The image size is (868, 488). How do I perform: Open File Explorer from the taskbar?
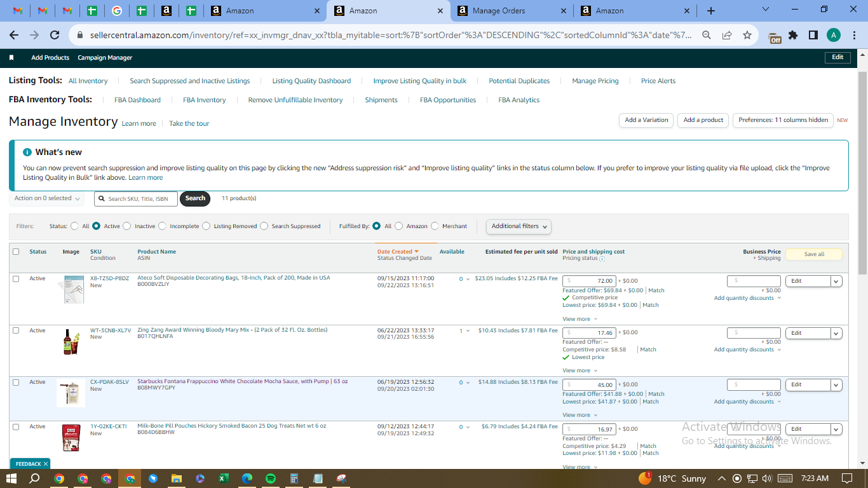pos(176,478)
